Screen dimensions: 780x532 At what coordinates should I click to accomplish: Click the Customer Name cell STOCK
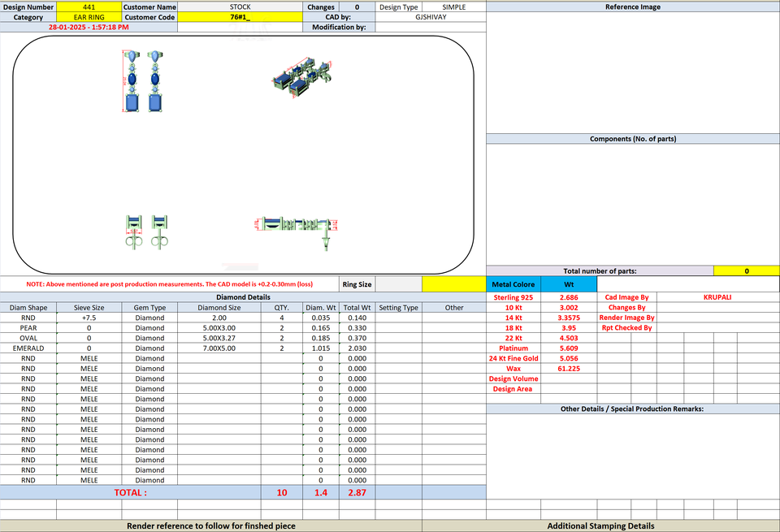240,7
